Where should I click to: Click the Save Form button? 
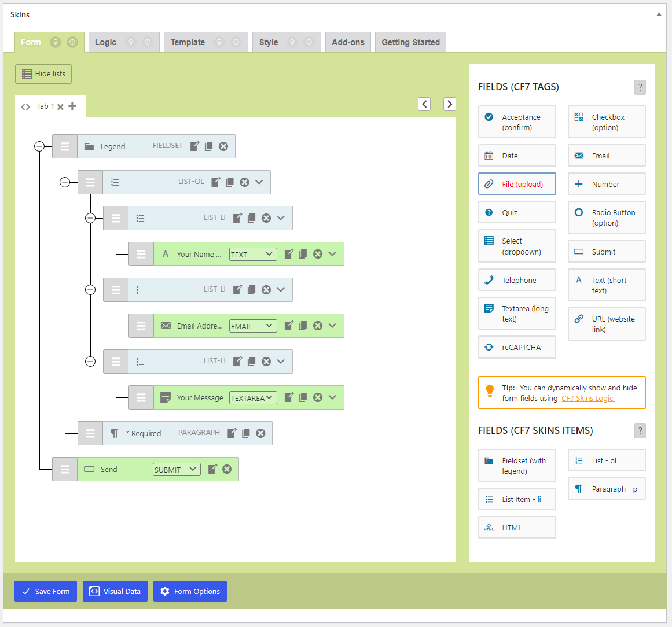point(46,591)
